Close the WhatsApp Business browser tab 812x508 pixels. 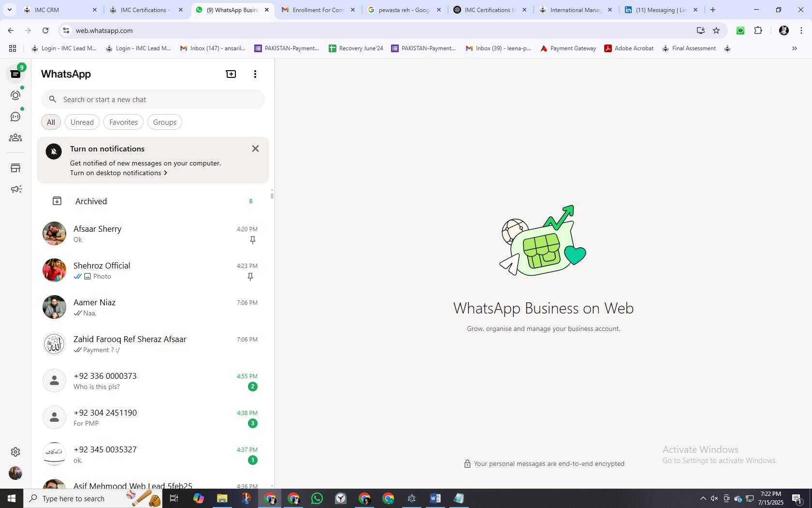(x=266, y=10)
